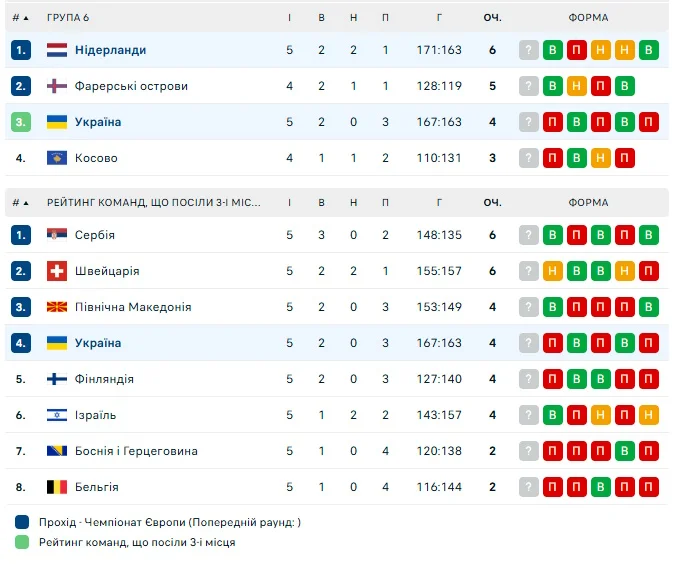Screen dimensions: 673x564
Task: Sort third-place ranking table by # arrow
Action: [25, 203]
